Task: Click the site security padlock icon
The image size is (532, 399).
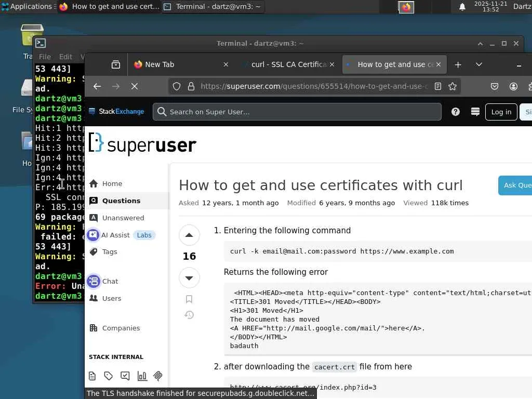Action: (191, 87)
